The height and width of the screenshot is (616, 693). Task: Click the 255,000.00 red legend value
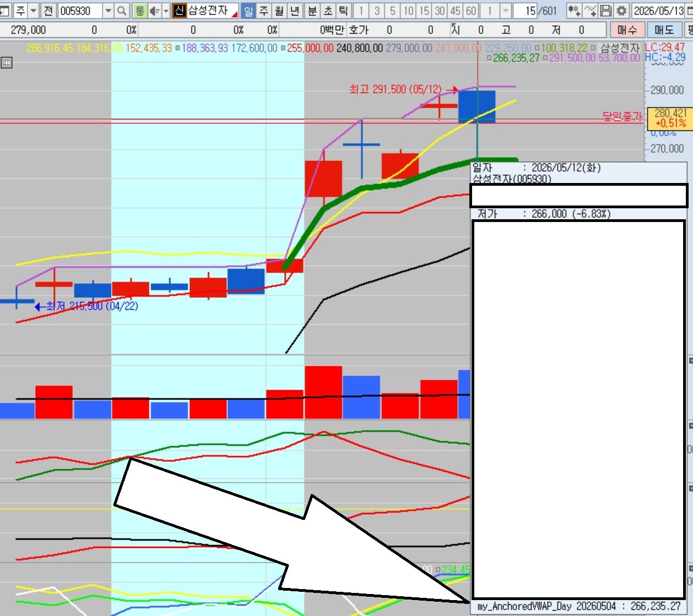point(310,48)
